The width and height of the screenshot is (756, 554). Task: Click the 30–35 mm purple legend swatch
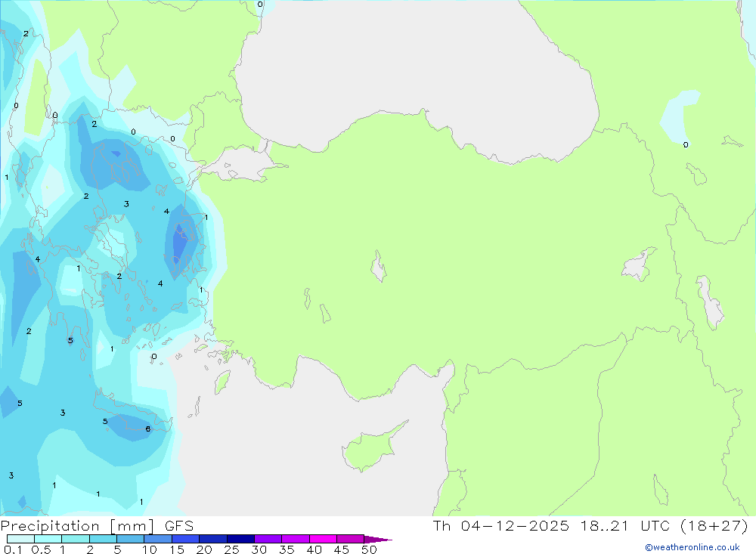(x=268, y=539)
